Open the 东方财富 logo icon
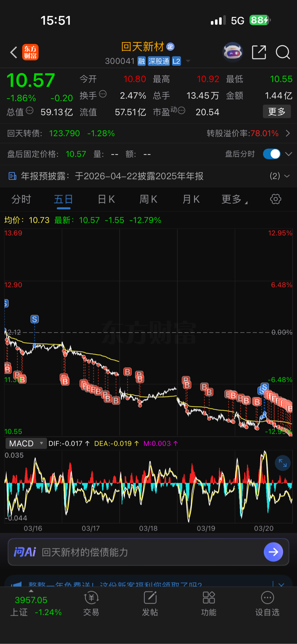 click(31, 52)
